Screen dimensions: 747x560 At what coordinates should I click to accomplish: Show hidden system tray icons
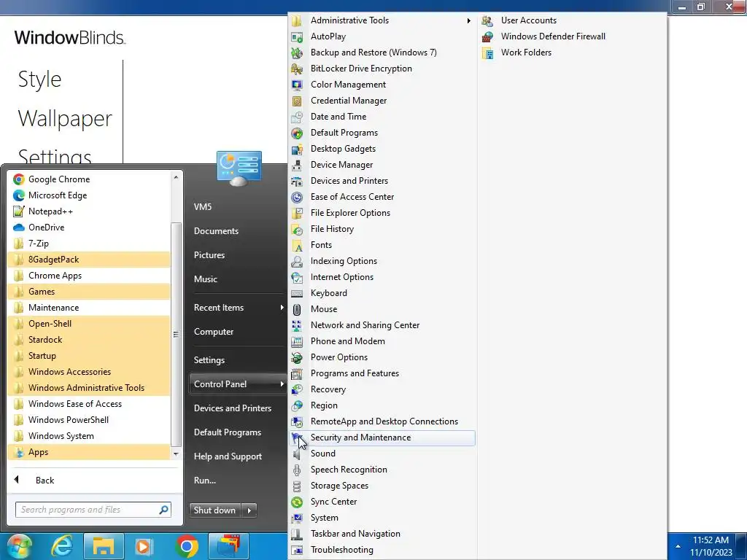(x=678, y=546)
